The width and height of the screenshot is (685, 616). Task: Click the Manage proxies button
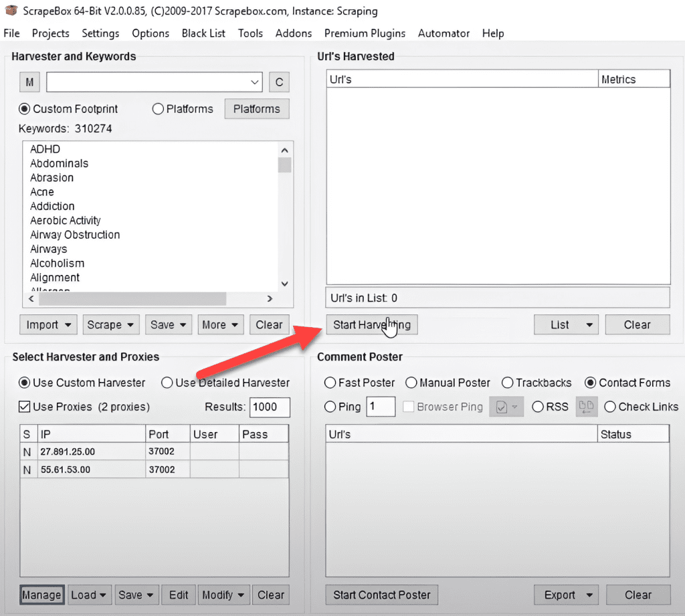42,595
